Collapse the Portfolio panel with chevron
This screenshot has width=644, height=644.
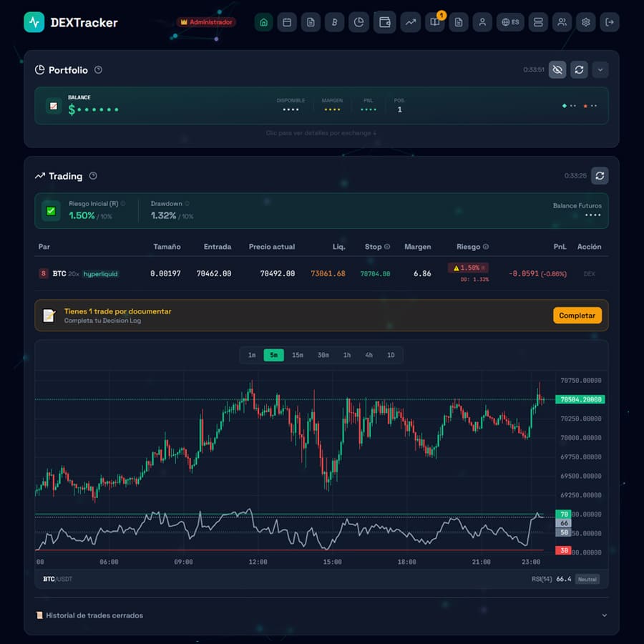[x=600, y=69]
